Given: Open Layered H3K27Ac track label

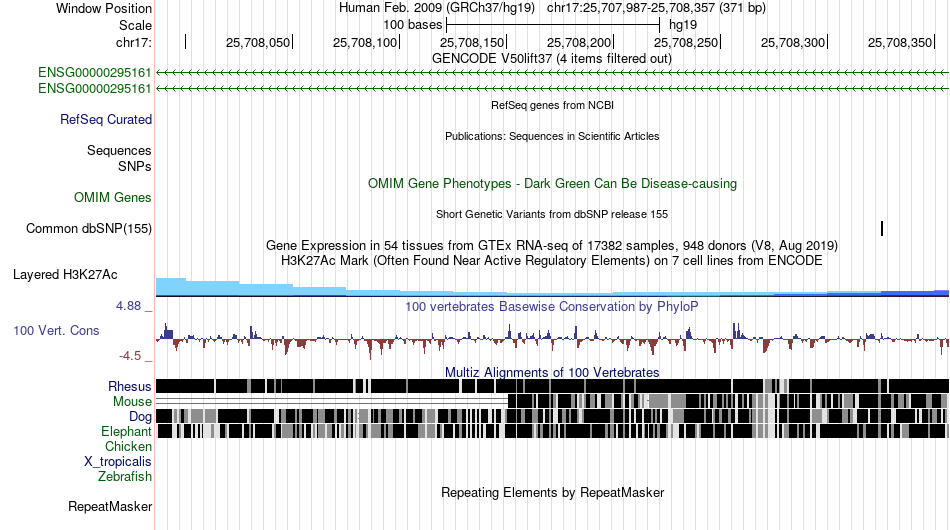Looking at the screenshot, I should [x=65, y=274].
